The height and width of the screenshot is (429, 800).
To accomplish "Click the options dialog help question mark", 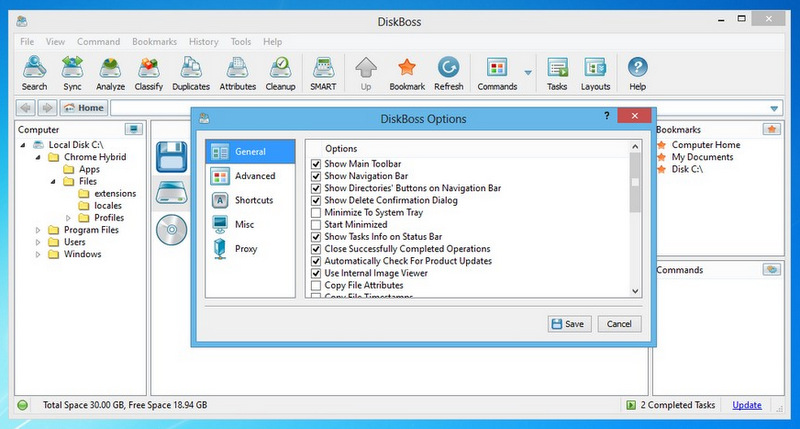I will point(607,116).
